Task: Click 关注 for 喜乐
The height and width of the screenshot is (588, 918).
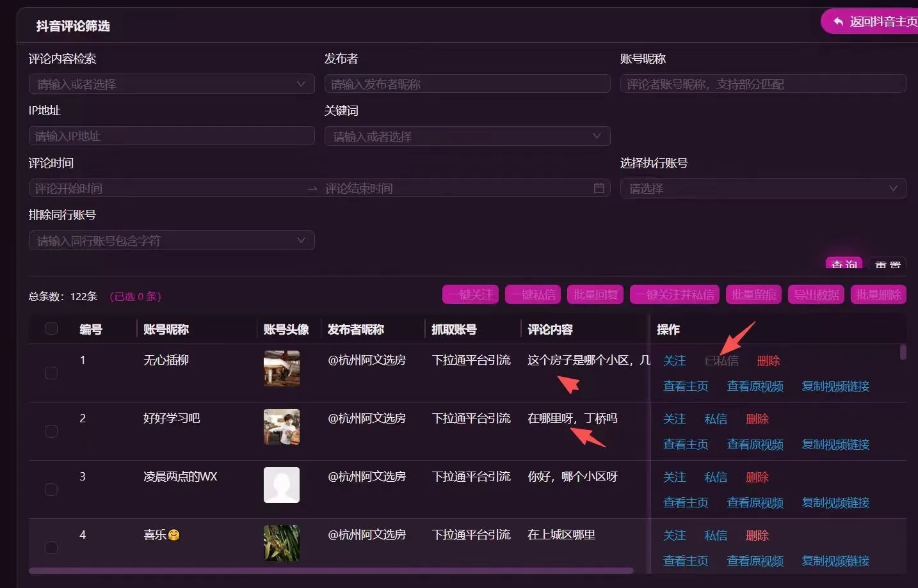Action: 675,536
